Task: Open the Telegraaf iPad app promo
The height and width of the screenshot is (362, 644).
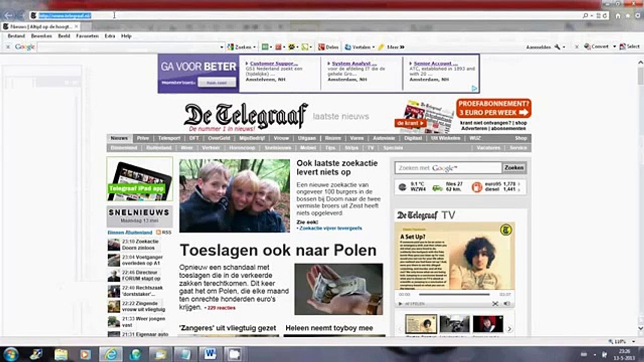Action: point(139,179)
